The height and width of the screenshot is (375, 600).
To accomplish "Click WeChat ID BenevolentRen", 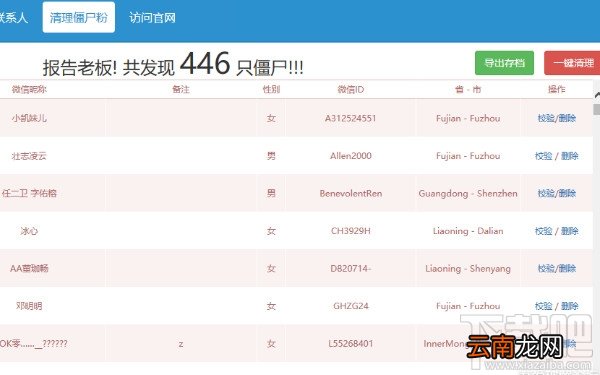I will (351, 193).
